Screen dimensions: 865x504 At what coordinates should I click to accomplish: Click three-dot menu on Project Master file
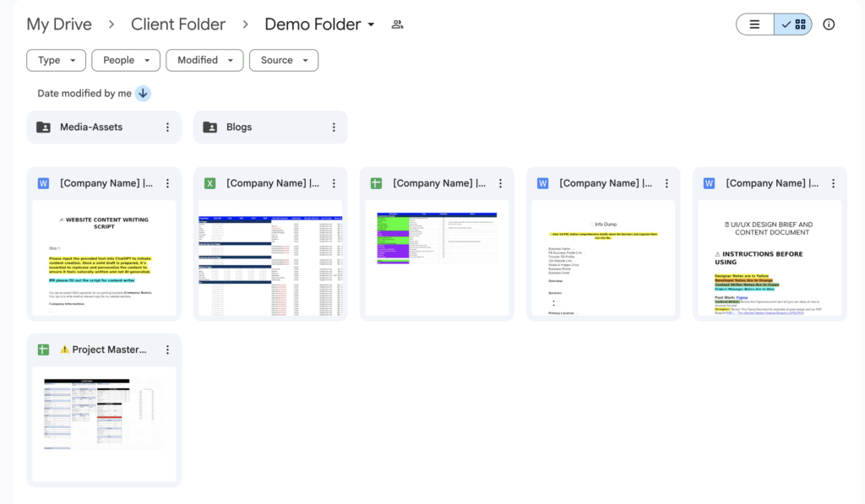(x=167, y=350)
